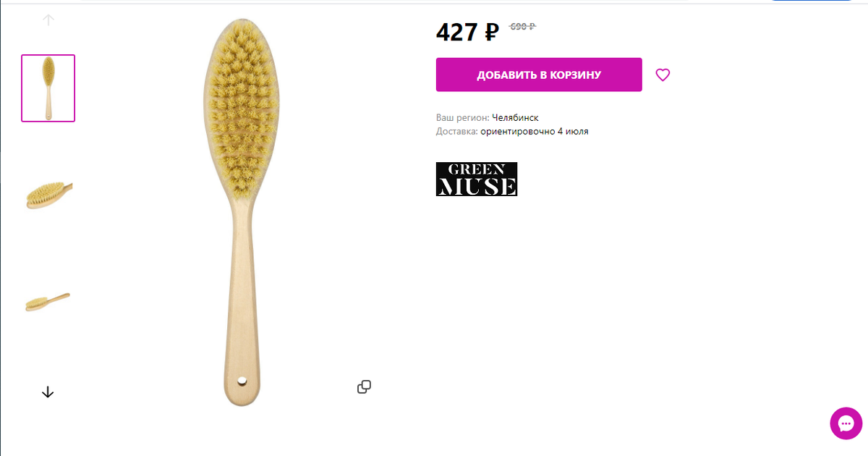Click the crossed-out old price

coord(522,27)
